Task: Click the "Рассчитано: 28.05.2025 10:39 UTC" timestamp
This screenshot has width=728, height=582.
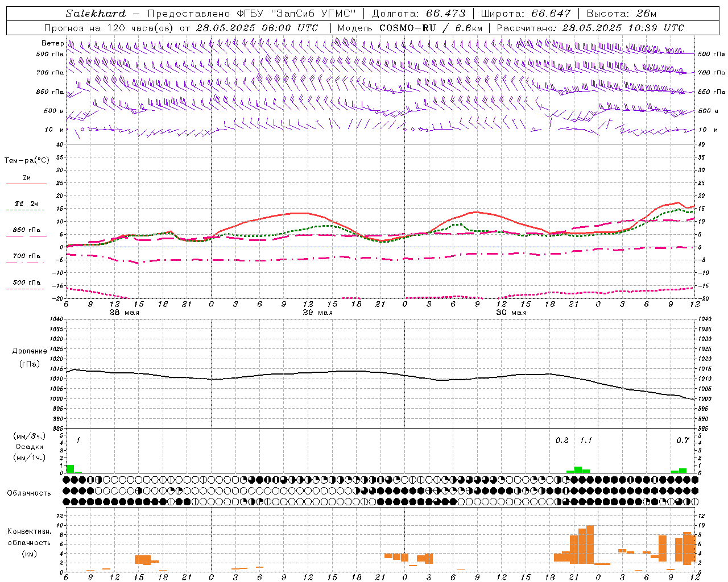Action: pos(590,28)
